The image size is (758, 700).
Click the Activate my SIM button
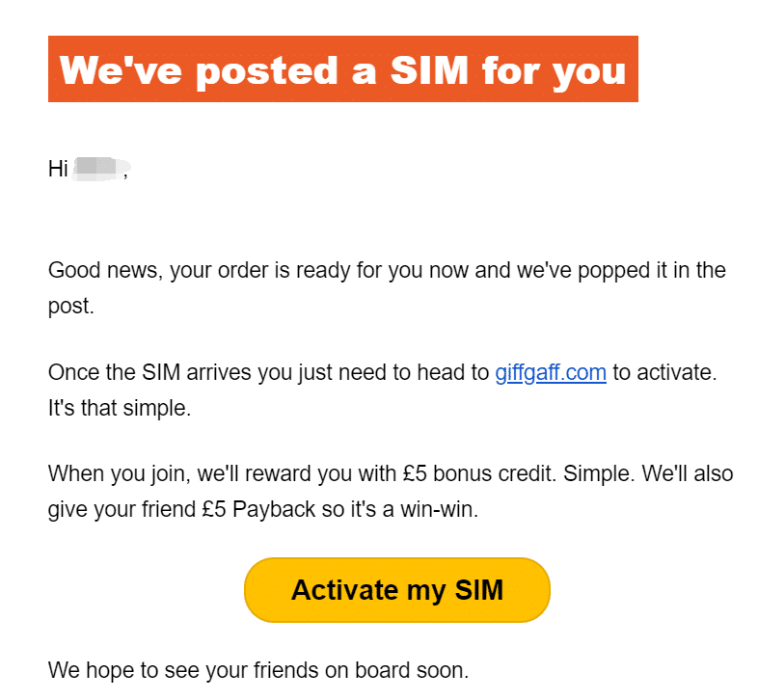click(397, 590)
